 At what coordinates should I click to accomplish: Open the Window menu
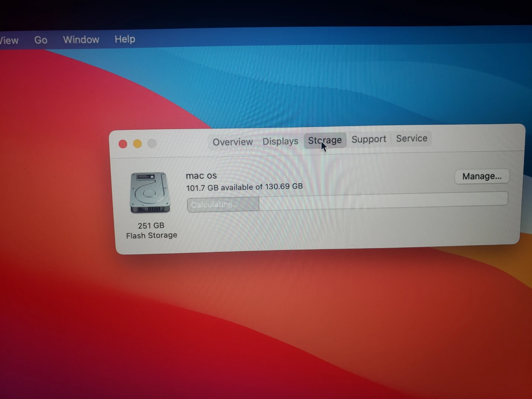81,40
